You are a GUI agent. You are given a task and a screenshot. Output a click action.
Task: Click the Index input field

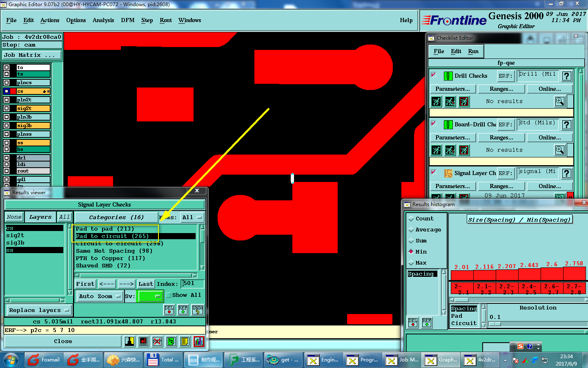tap(193, 284)
